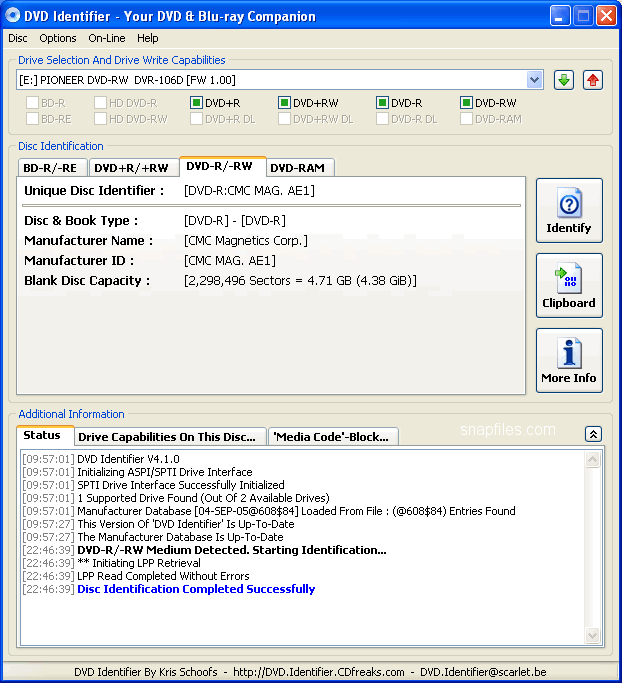Image resolution: width=622 pixels, height=683 pixels.
Task: Open the drive selection dropdown arrow
Action: (x=534, y=80)
